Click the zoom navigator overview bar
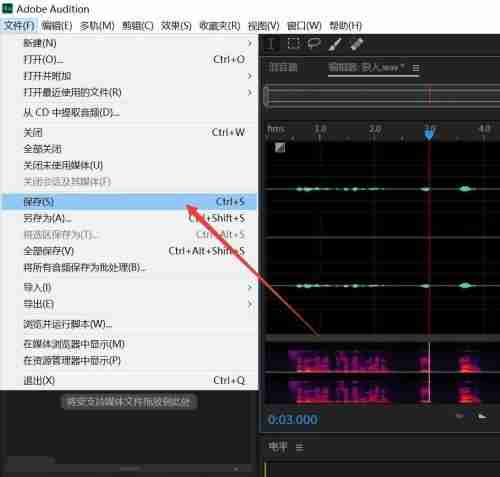Image resolution: width=500 pixels, height=477 pixels. 383,96
